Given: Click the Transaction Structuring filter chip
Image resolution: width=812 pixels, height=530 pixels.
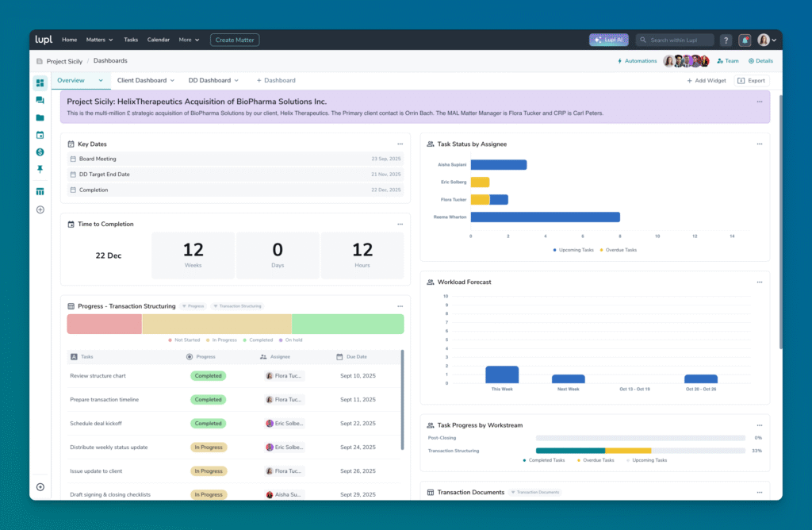Looking at the screenshot, I should click(238, 306).
